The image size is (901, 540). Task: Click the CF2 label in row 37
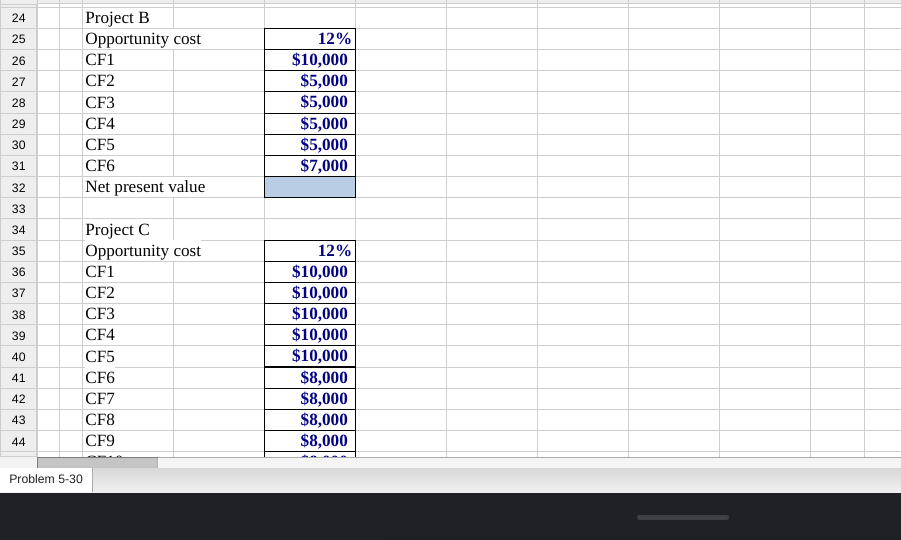[x=100, y=293]
